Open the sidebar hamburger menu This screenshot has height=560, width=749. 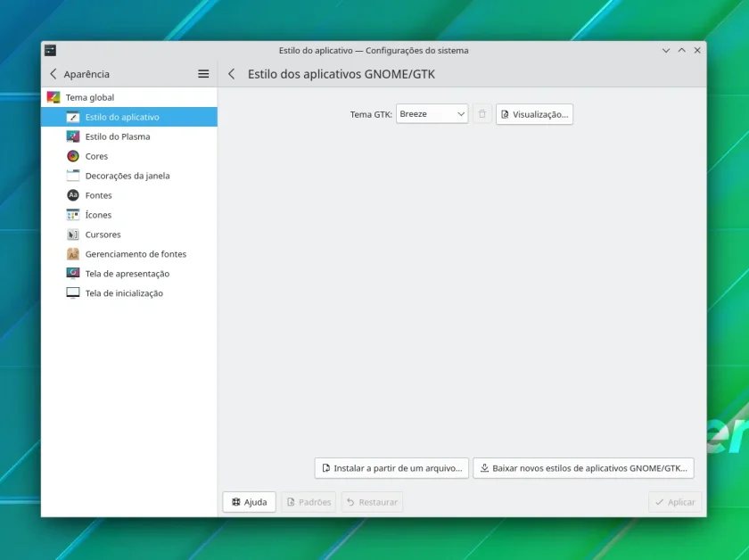(x=203, y=74)
